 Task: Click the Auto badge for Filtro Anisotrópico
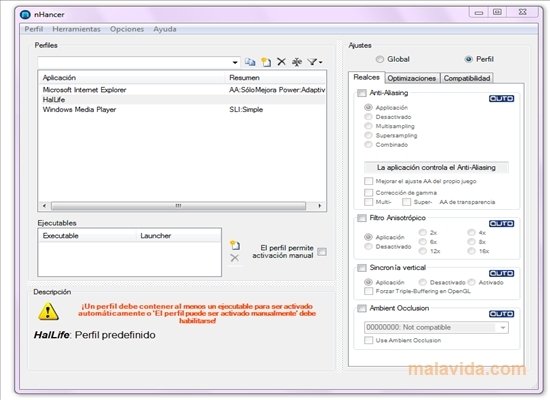501,224
